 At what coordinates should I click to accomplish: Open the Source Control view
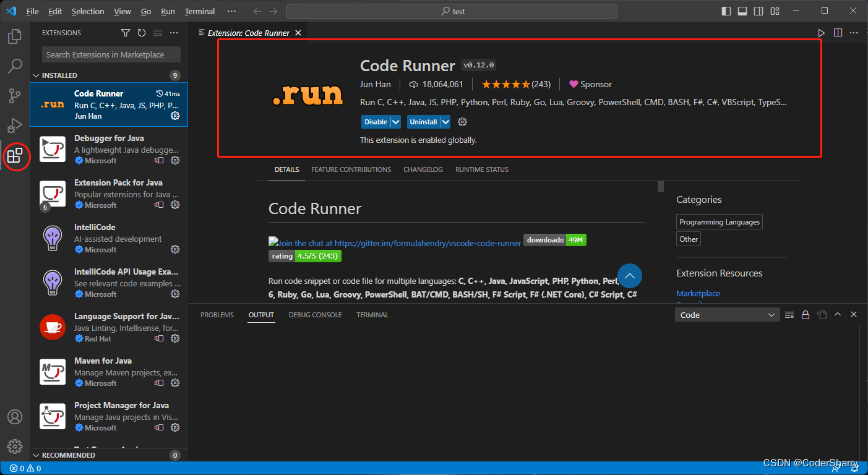15,96
